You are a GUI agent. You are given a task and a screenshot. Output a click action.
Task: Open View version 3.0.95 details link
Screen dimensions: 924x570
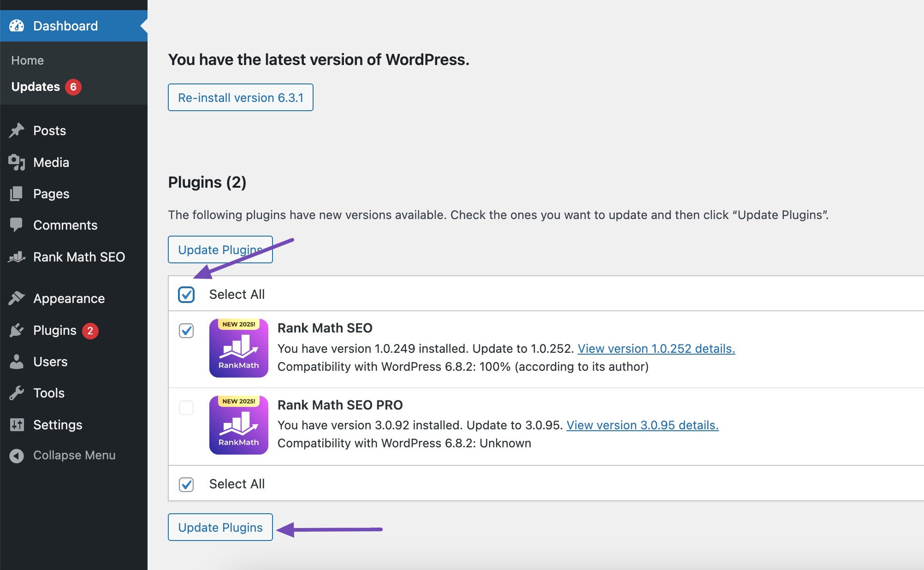click(642, 425)
